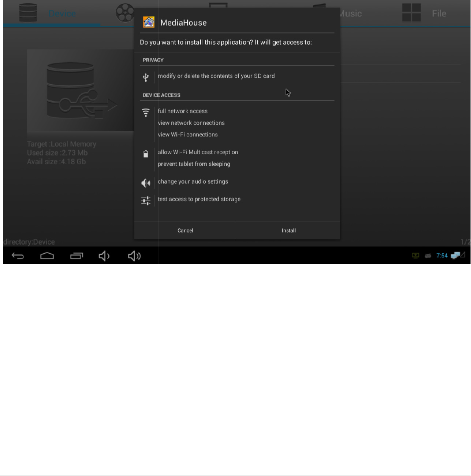471x476 pixels.
Task: Click the MediaHouse app icon in dialog
Action: click(149, 22)
